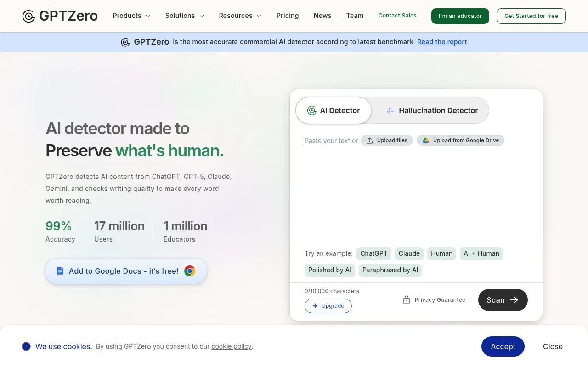Try the Human example
Viewport: 588px width, 368px height.
click(441, 253)
